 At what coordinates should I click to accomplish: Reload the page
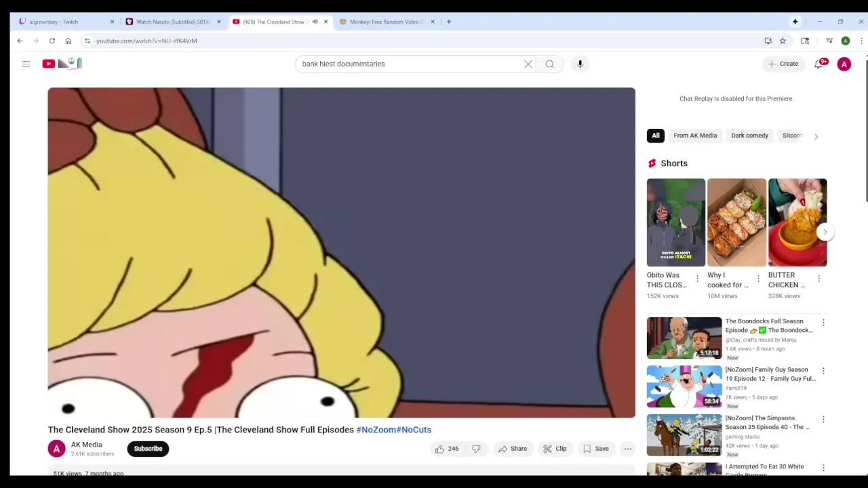point(52,41)
